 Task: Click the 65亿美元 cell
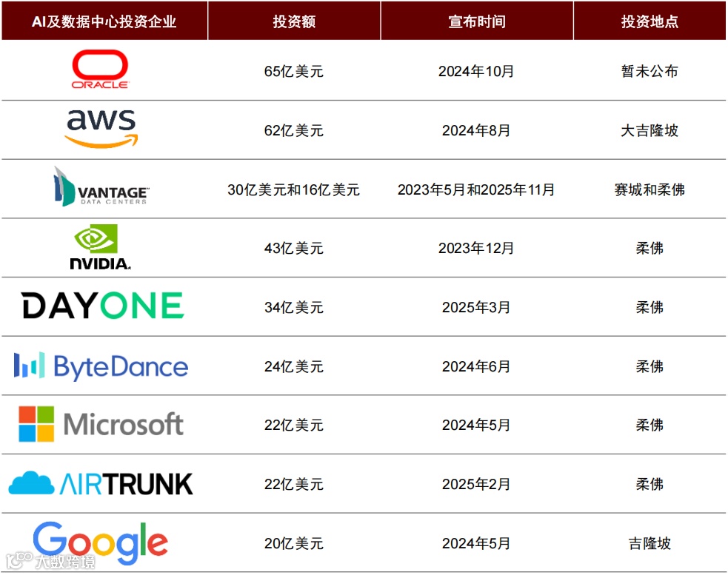(x=294, y=71)
